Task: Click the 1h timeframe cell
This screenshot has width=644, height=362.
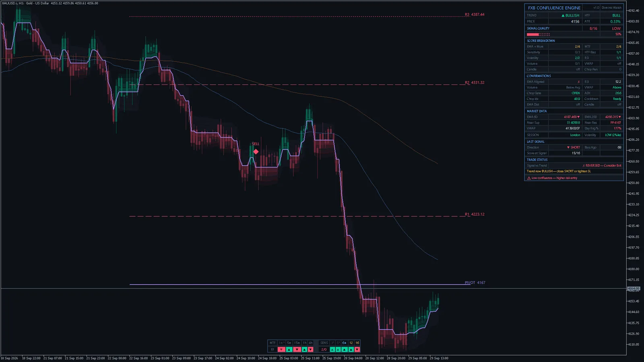Action: pyautogui.click(x=305, y=343)
